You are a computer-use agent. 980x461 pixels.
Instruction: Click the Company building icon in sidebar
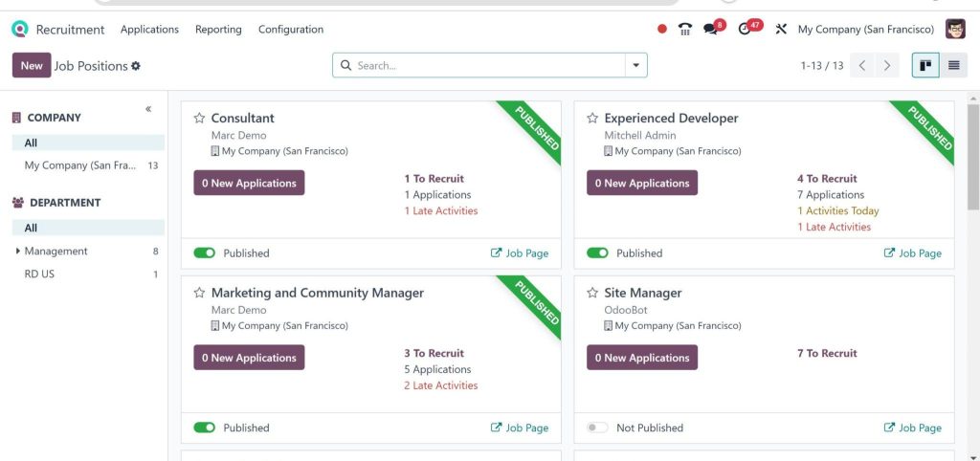tap(17, 118)
